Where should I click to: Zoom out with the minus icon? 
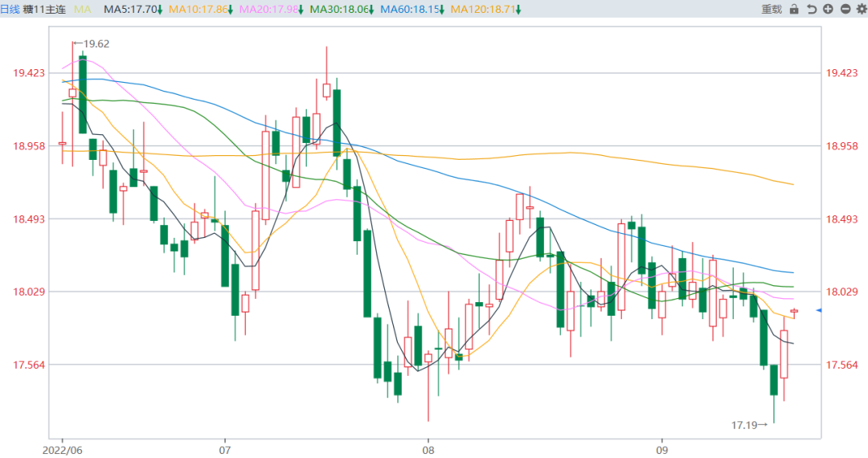(x=845, y=9)
